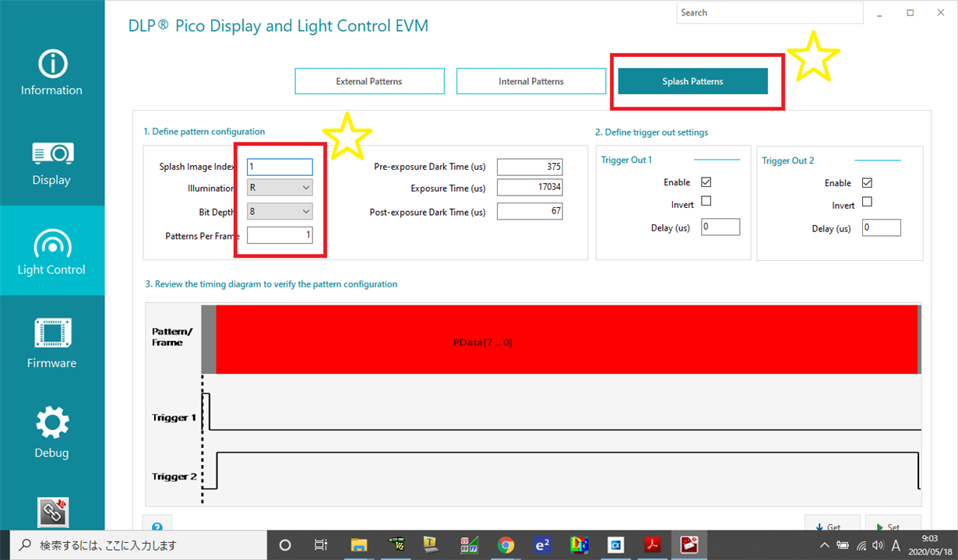Click Trigger Out 1 Delay field

pos(720,227)
